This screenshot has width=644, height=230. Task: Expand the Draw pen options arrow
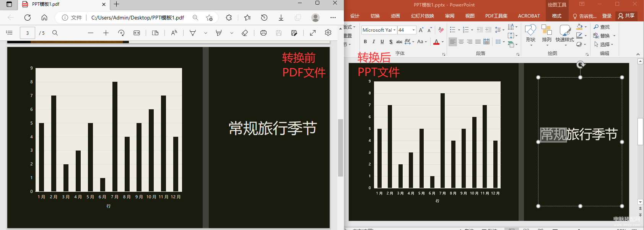click(206, 33)
